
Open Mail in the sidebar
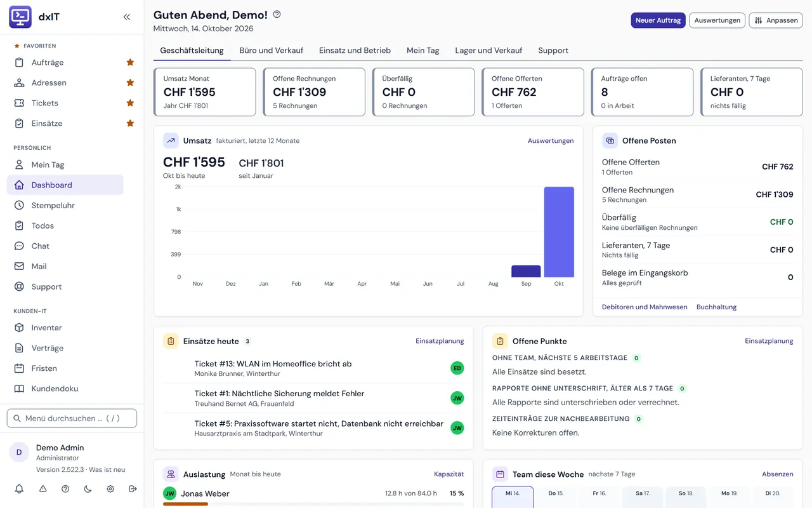[65, 266]
